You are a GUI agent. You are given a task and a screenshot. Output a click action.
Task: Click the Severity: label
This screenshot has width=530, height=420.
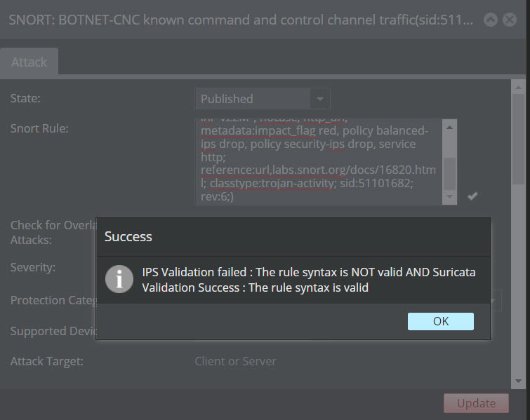point(33,267)
